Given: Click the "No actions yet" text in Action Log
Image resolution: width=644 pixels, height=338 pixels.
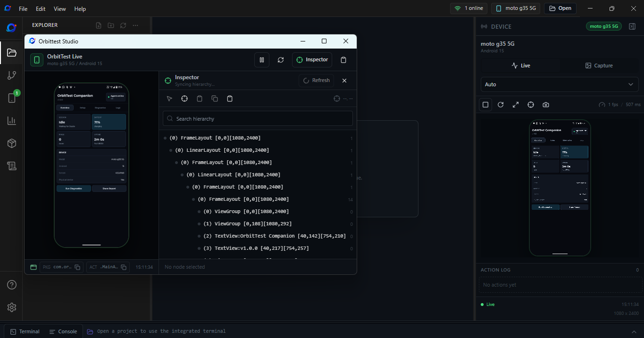Looking at the screenshot, I should click(500, 285).
